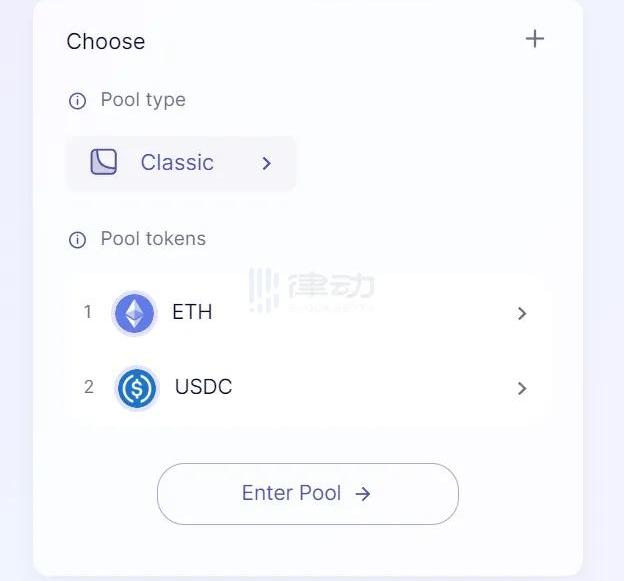Select the ETH token name
Image resolution: width=624 pixels, height=581 pixels.
pos(192,312)
